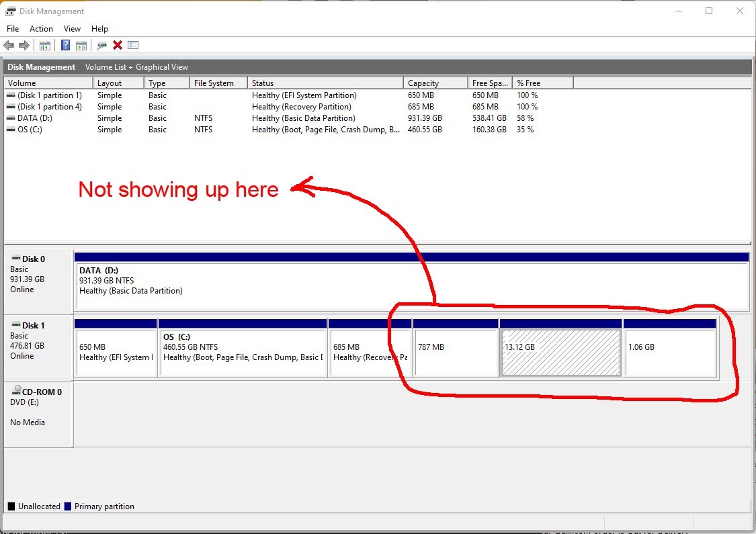756x534 pixels.
Task: Select the 685 MB Recovery partition block
Action: 370,347
